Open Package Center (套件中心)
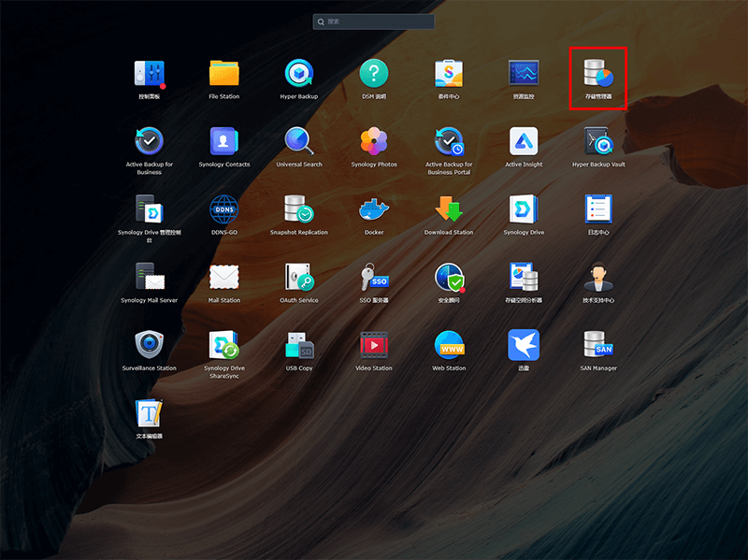The image size is (748, 560). pyautogui.click(x=449, y=74)
